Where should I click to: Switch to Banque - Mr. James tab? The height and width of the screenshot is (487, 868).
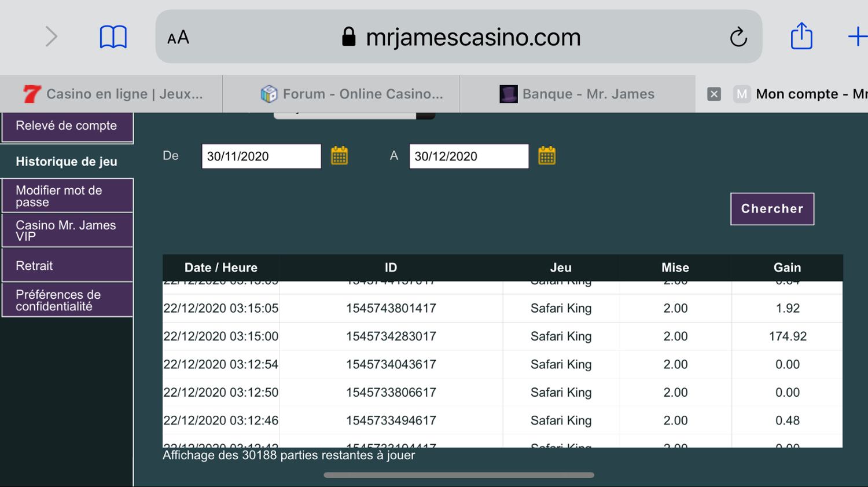pos(577,94)
